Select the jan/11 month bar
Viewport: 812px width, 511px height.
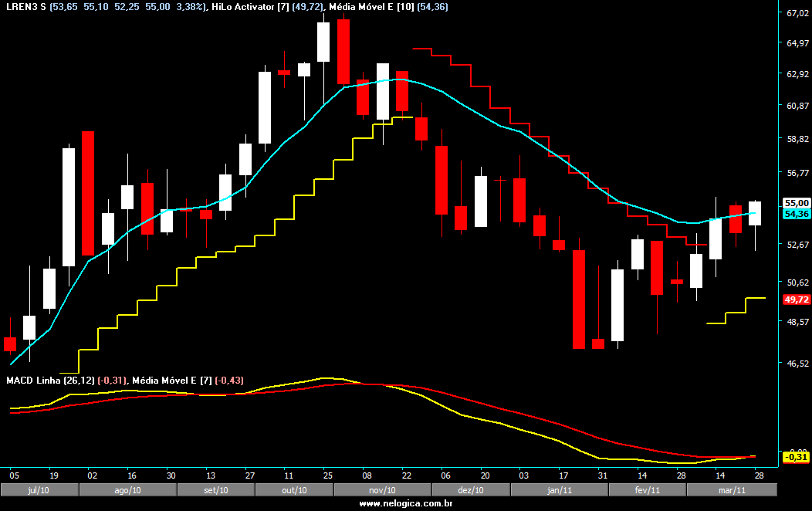pyautogui.click(x=560, y=490)
